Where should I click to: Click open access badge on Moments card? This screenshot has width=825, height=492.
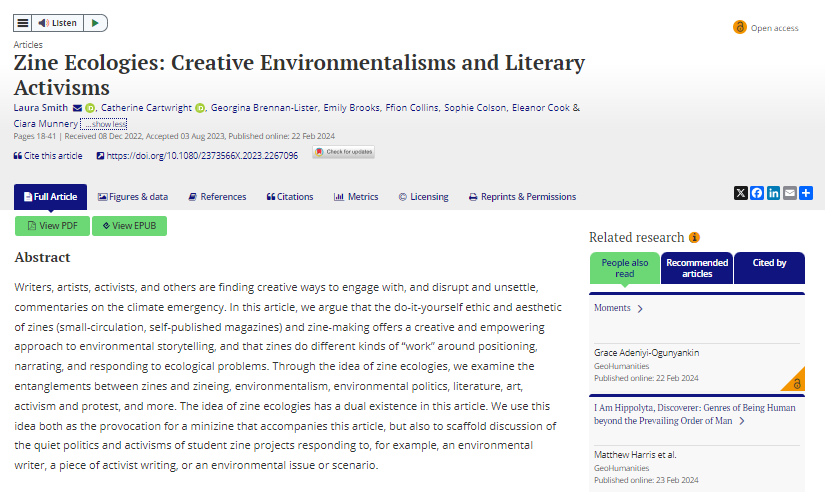[x=795, y=381]
